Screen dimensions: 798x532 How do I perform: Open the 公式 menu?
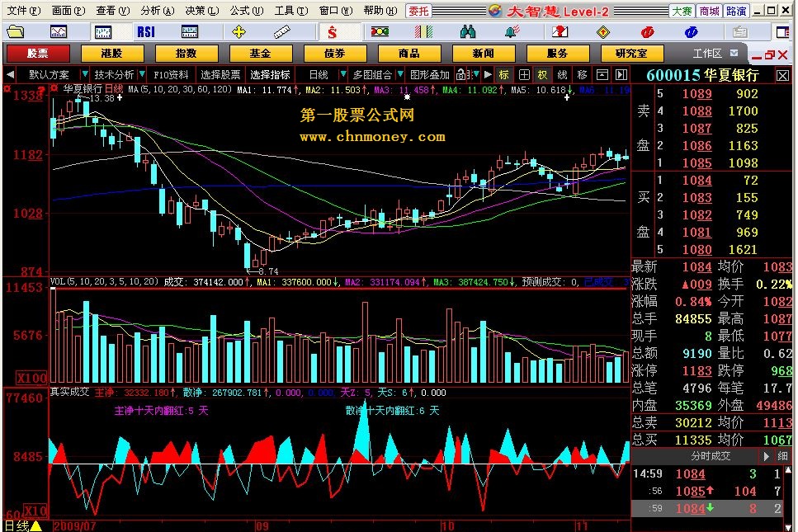pyautogui.click(x=247, y=10)
